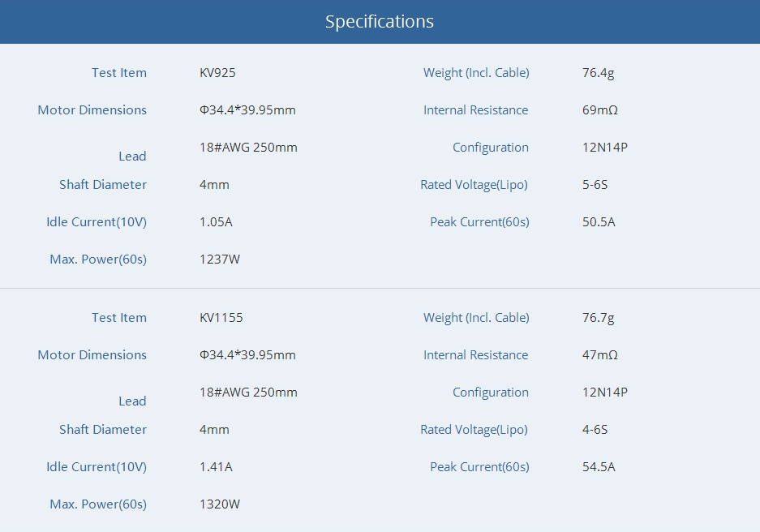Click the 76.7g weight value
The width and height of the screenshot is (760, 532).
click(598, 318)
